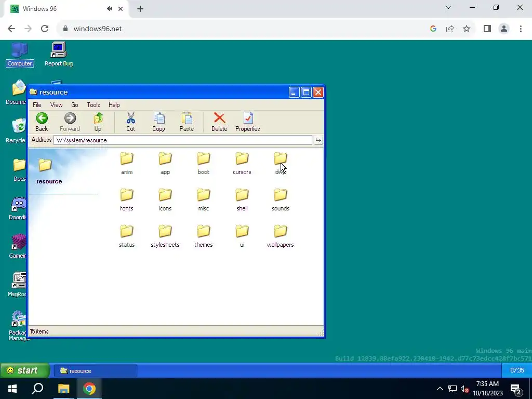
Task: Open the Tools menu
Action: pos(94,105)
